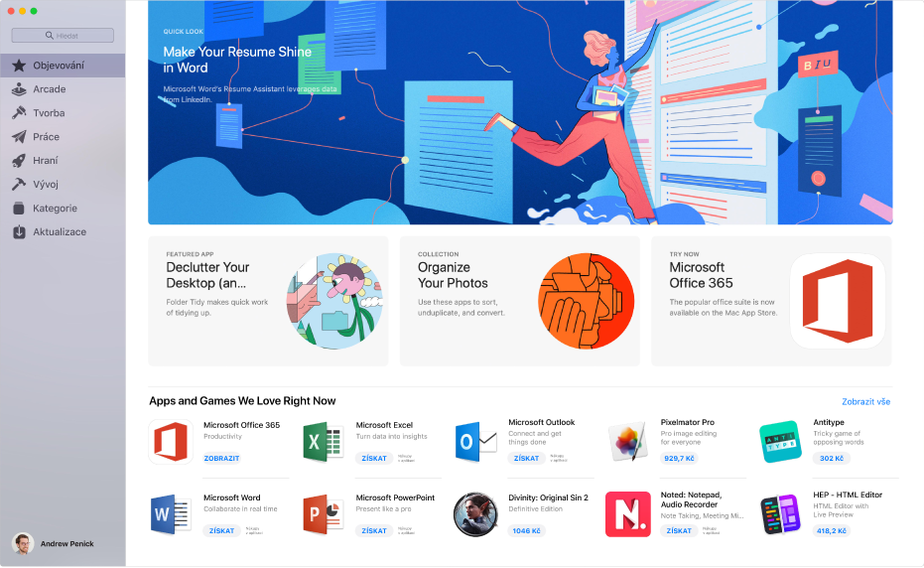Open the Microsoft Outlook app icon
Image resolution: width=924 pixels, height=568 pixels.
(x=475, y=442)
